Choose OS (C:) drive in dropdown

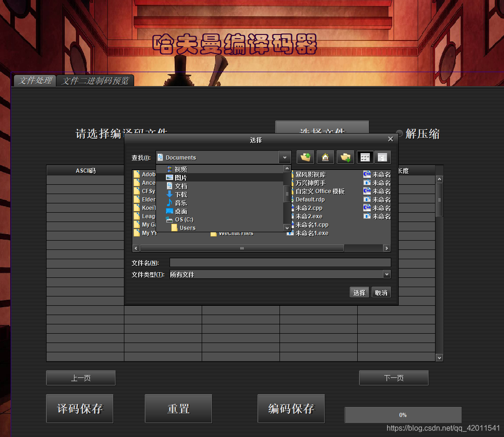(x=219, y=220)
